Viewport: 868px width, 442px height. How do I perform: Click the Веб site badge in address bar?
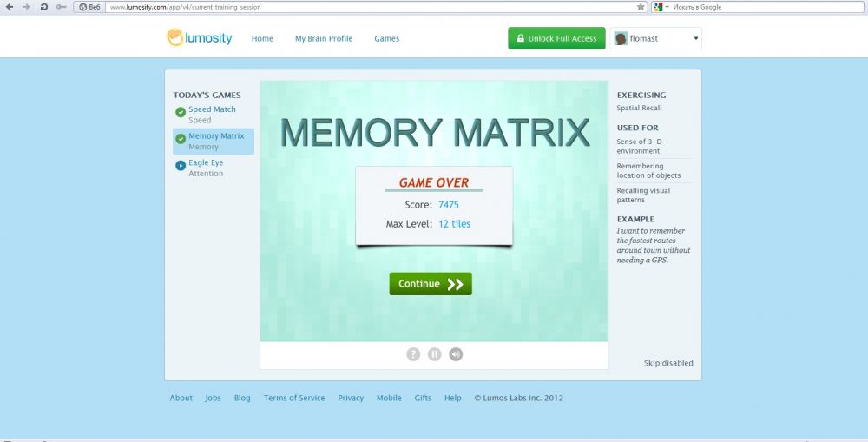point(89,7)
